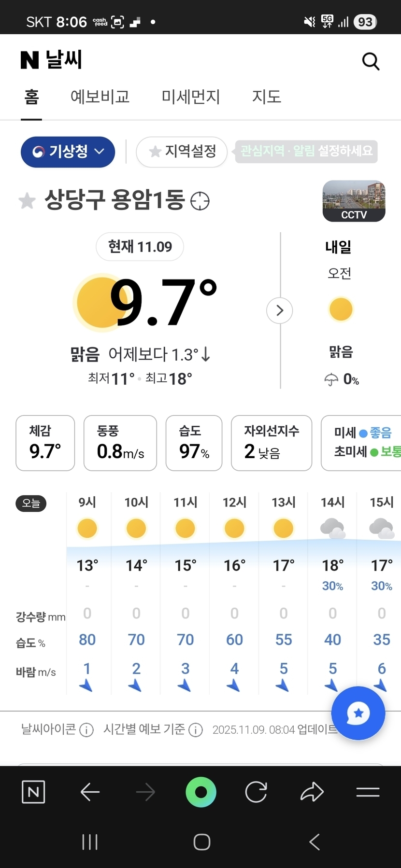Reload the page with refresh icon
The image size is (401, 868).
pos(256,792)
